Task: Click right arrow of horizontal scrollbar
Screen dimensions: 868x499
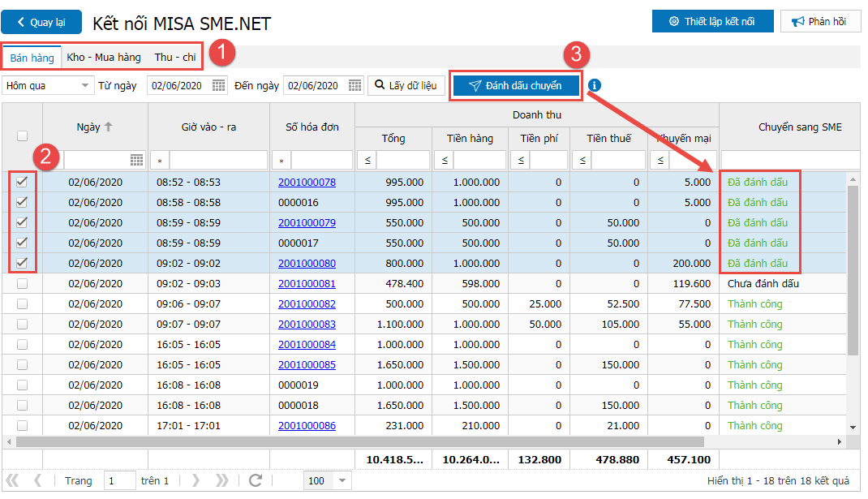Action: tap(840, 441)
